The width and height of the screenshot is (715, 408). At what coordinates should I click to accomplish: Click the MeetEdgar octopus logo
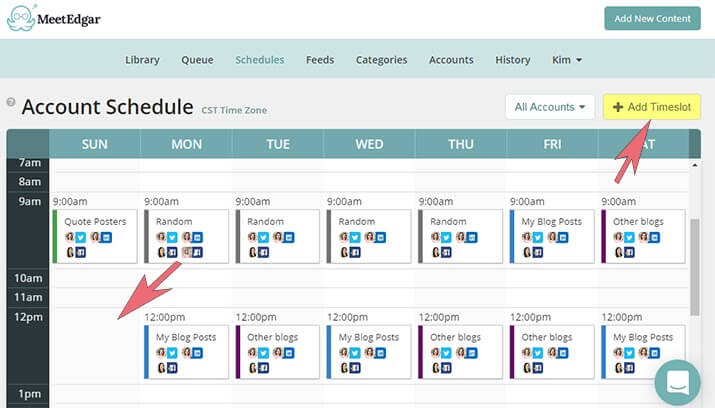click(x=21, y=18)
